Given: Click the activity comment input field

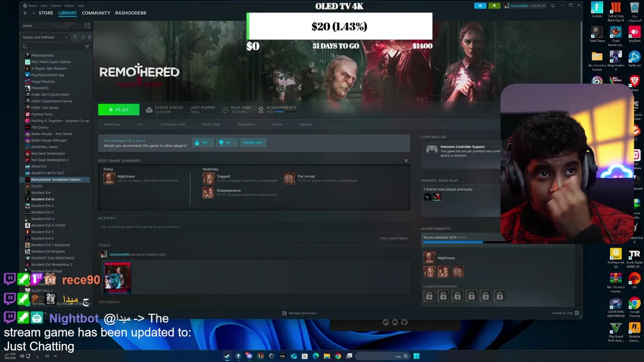Looking at the screenshot, I should (x=253, y=227).
